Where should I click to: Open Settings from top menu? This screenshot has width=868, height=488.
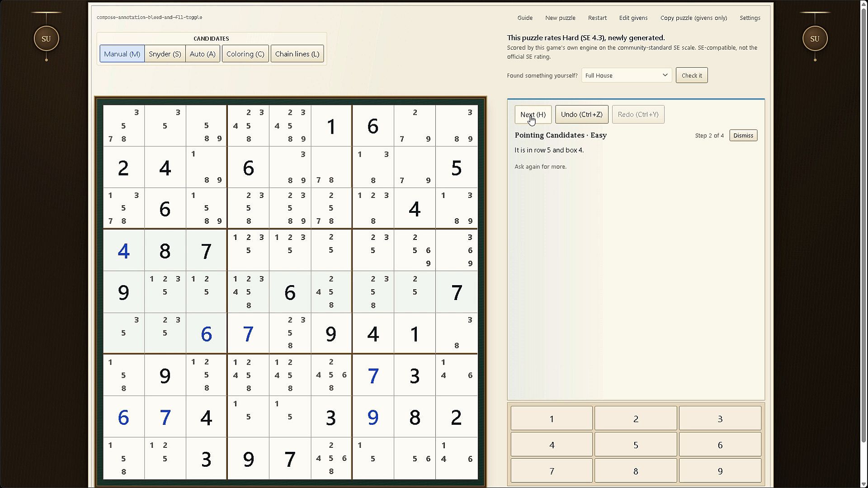pyautogui.click(x=750, y=18)
